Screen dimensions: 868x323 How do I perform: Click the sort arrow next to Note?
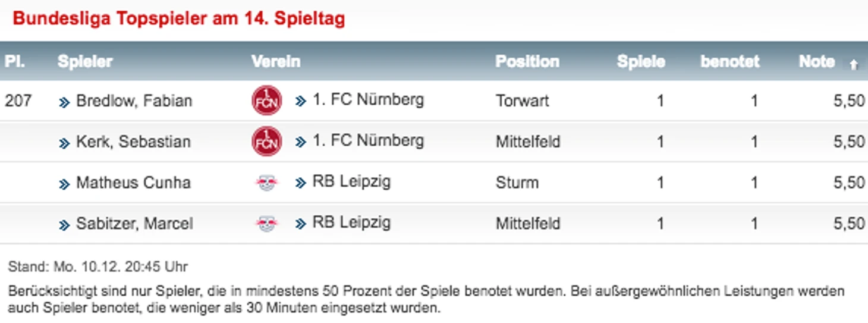click(853, 64)
